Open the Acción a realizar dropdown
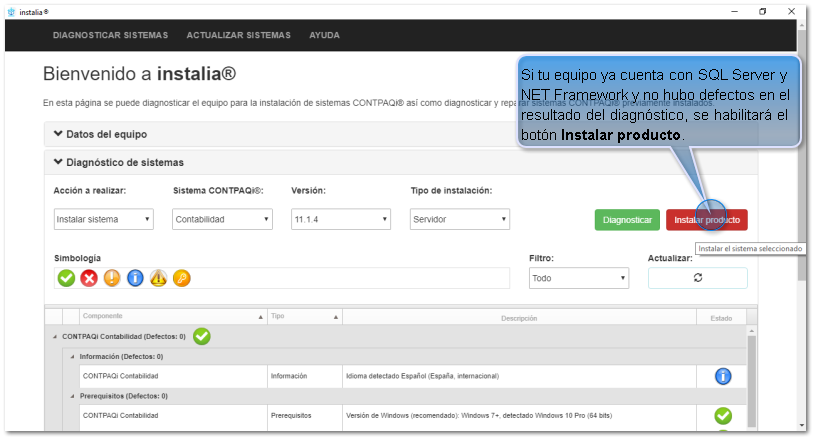 103,220
